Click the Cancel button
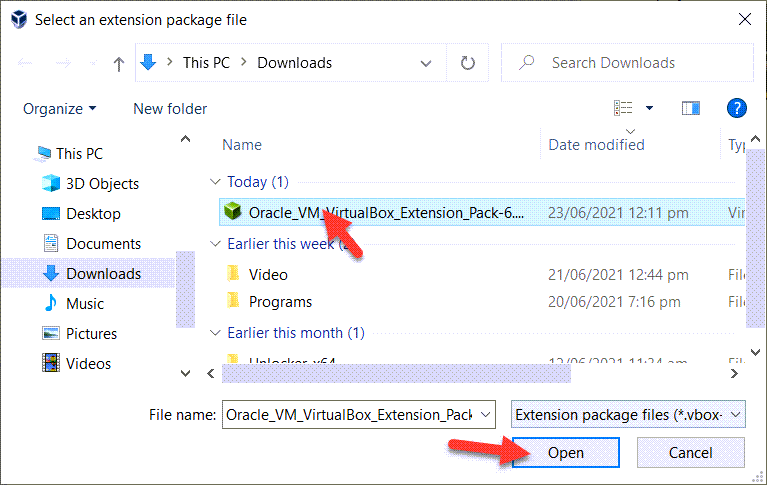Screen dimensions: 767x485 pyautogui.click(x=690, y=453)
